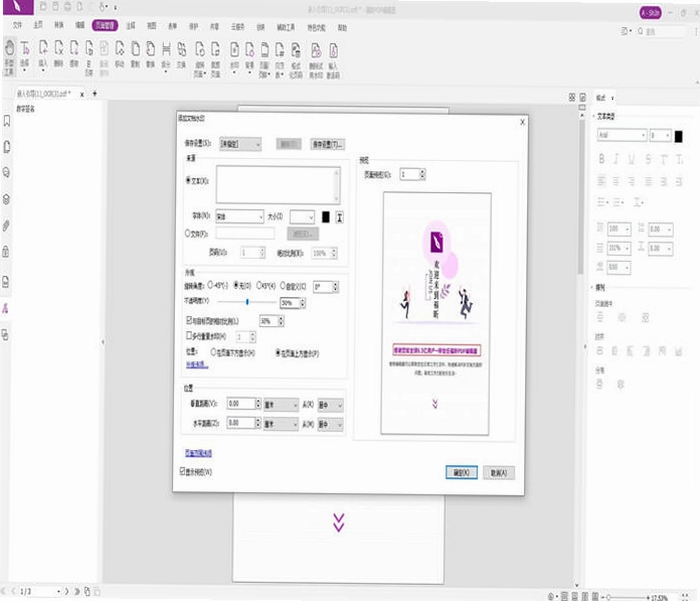Click the Underline icon in format panel
Viewport: 700px width, 601px height.
tap(631, 159)
